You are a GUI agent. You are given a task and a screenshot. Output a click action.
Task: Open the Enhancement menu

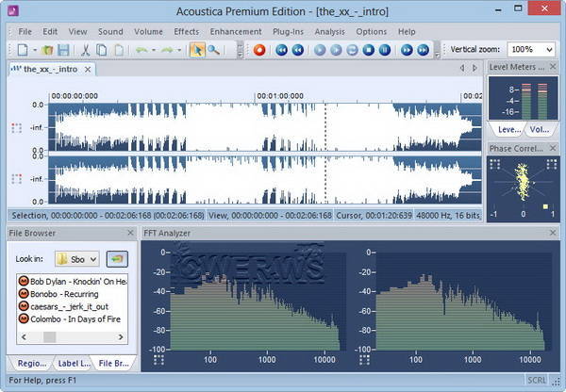pyautogui.click(x=235, y=31)
